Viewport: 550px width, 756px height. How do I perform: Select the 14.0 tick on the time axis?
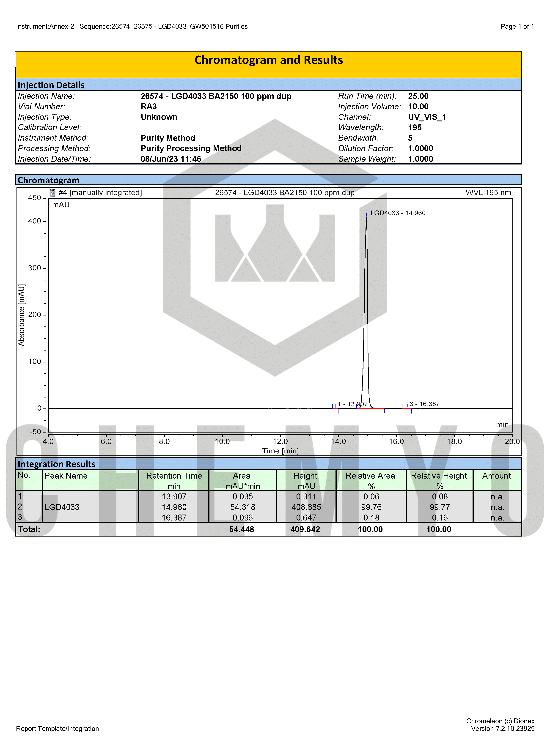[x=338, y=442]
